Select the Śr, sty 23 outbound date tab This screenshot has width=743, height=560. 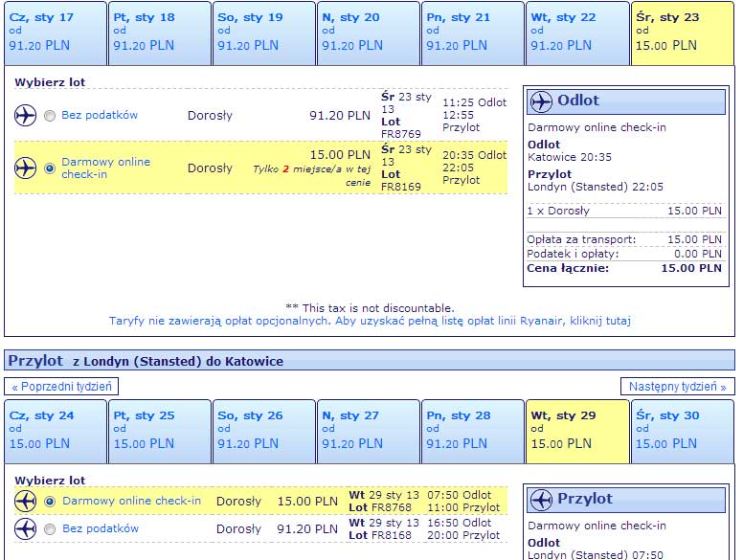[683, 34]
